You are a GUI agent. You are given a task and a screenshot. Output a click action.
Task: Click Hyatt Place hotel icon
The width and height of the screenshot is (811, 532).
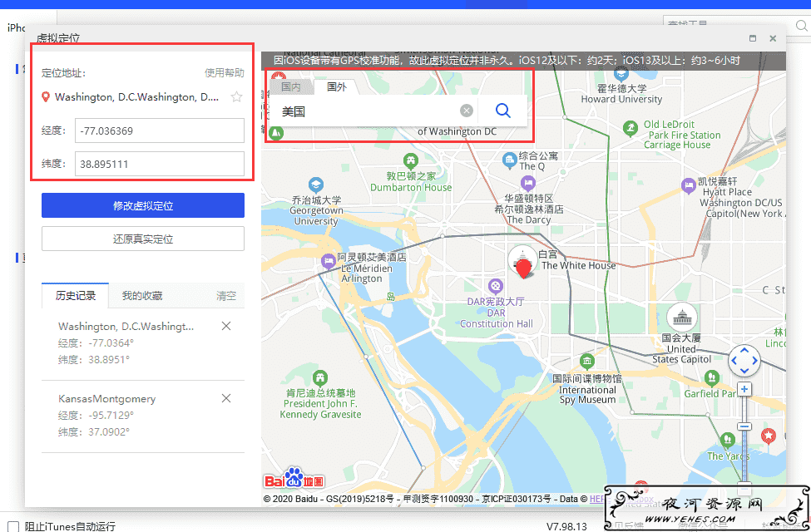click(x=688, y=185)
